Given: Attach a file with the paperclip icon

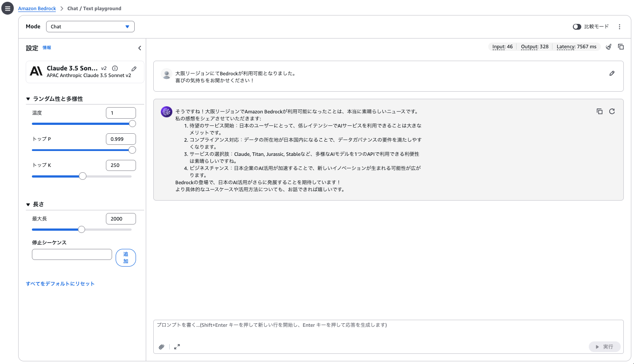Looking at the screenshot, I should [x=162, y=347].
